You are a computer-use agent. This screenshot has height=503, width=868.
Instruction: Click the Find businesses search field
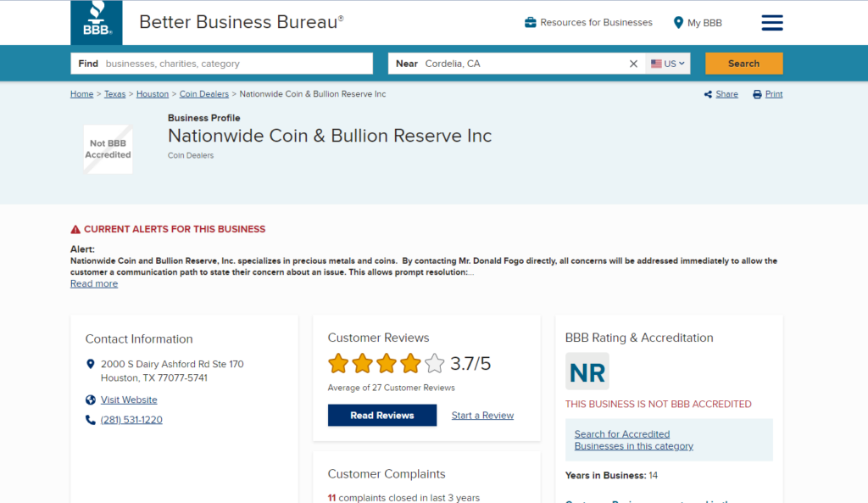pyautogui.click(x=221, y=64)
